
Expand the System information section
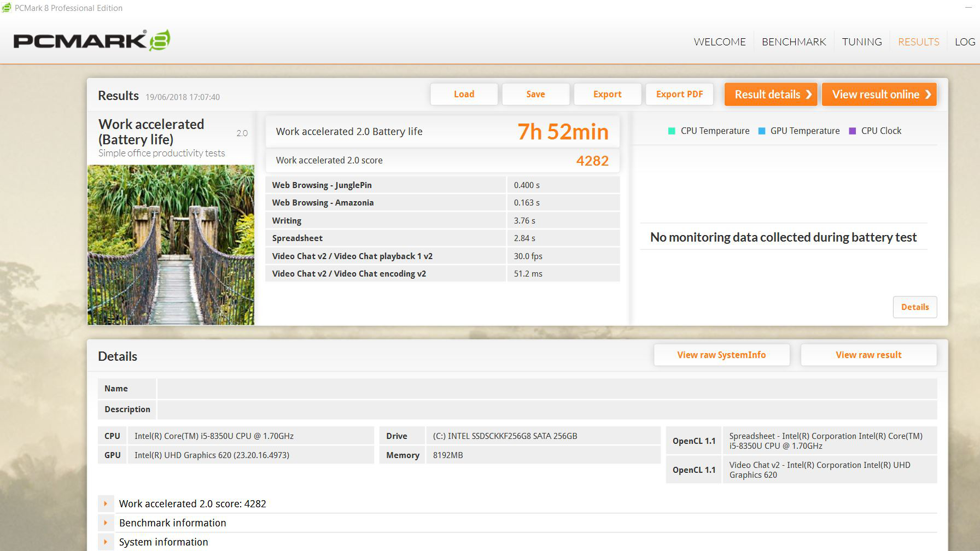(x=106, y=542)
